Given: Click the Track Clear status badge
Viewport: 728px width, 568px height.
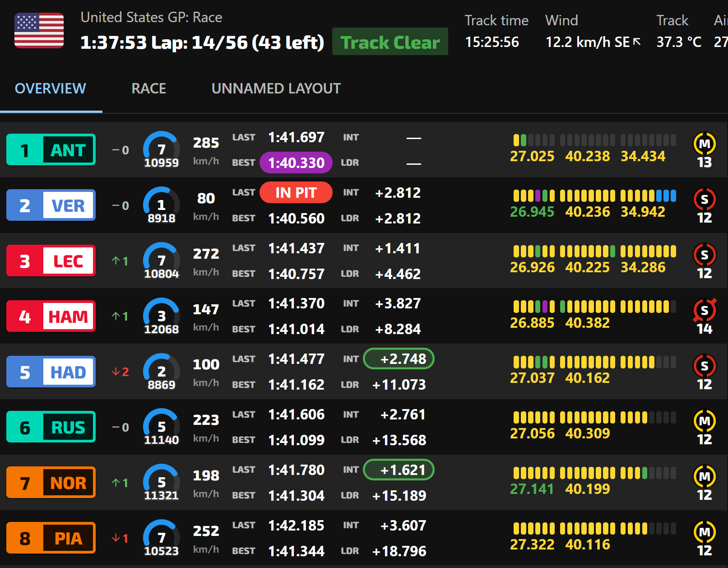Looking at the screenshot, I should [x=390, y=42].
